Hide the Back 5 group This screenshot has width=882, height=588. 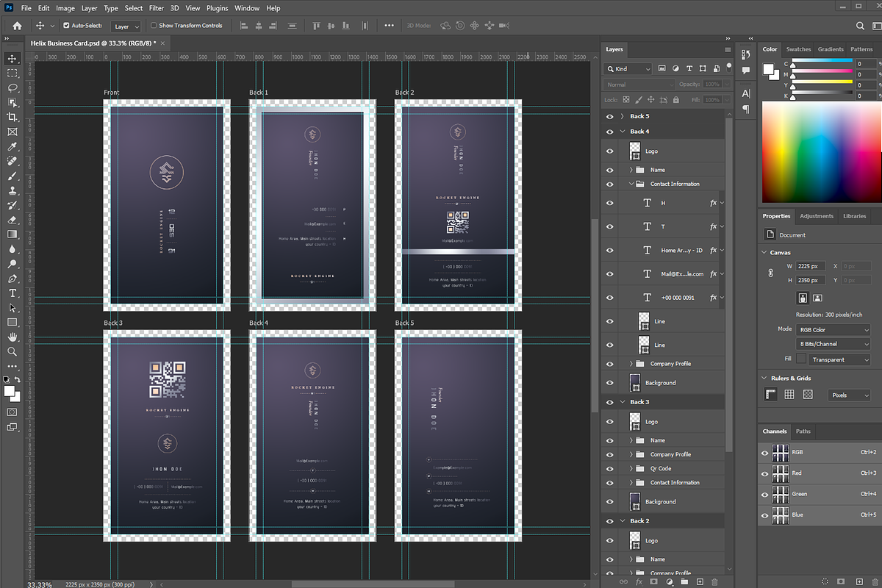(609, 116)
